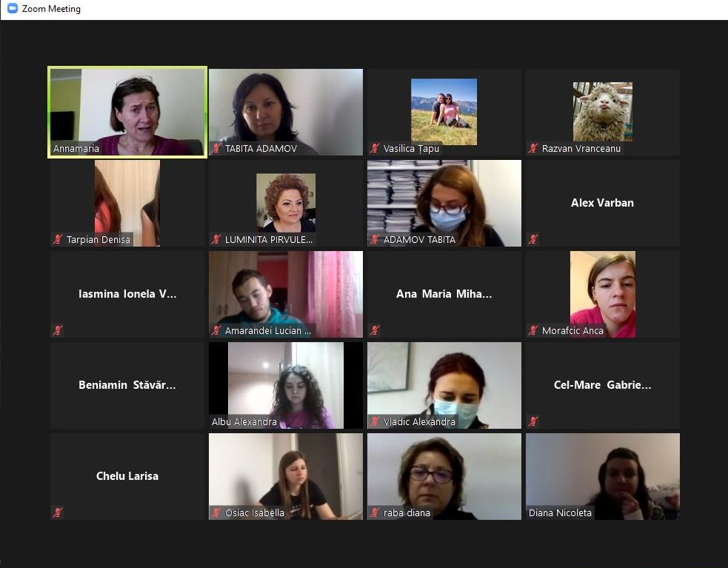
Task: Click muted mic icon beside Morafcic Anca
Action: (x=533, y=331)
